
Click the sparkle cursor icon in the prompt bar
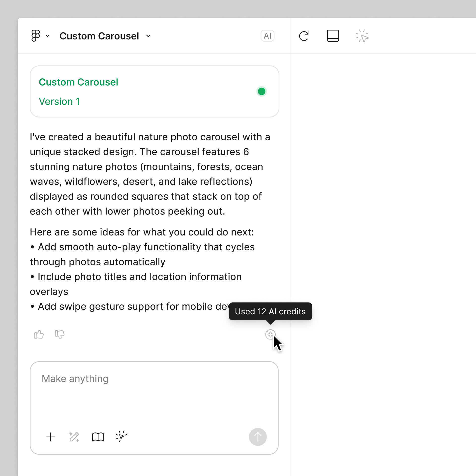(121, 437)
